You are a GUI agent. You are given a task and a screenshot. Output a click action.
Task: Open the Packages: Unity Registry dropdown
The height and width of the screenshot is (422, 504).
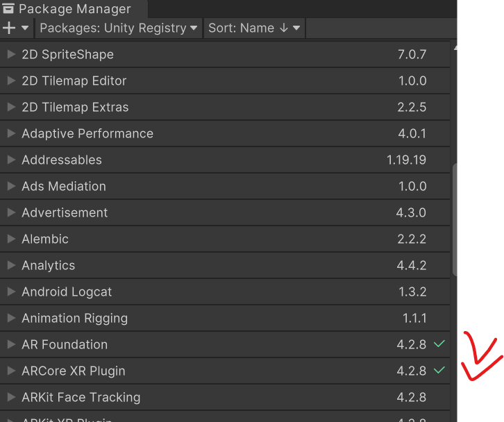118,28
